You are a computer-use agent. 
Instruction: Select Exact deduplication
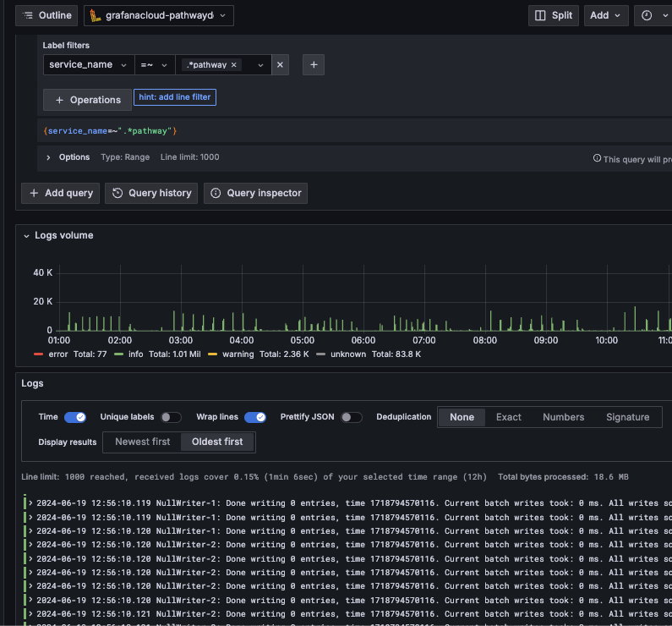pos(508,417)
